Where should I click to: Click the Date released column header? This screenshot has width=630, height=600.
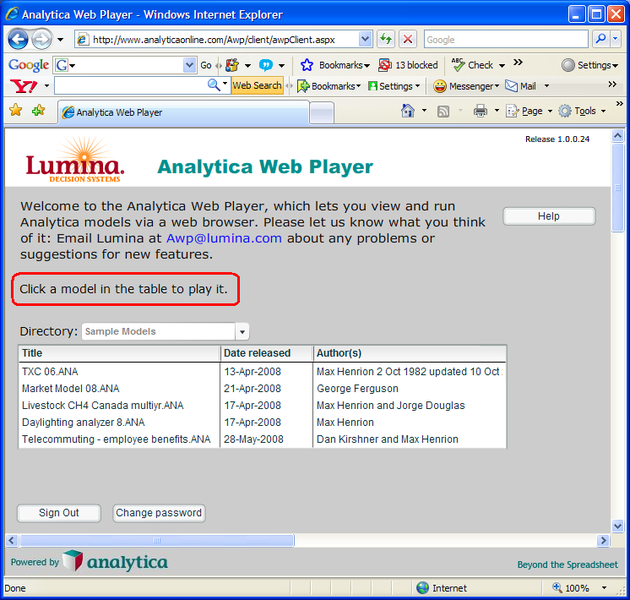[266, 353]
